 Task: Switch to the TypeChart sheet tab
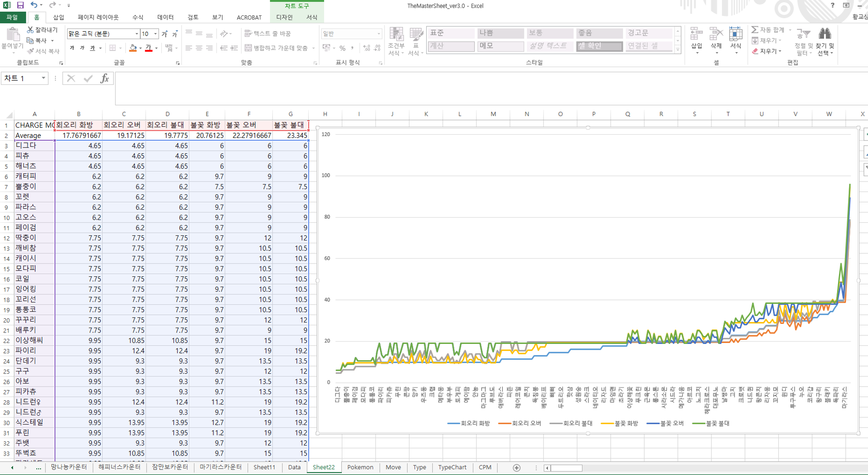click(452, 467)
